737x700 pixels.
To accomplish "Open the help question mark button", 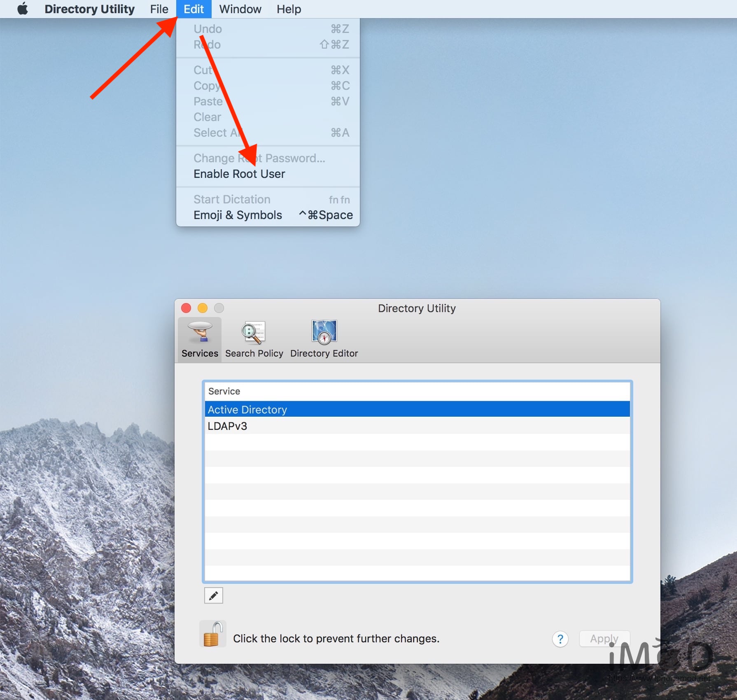I will tap(560, 639).
